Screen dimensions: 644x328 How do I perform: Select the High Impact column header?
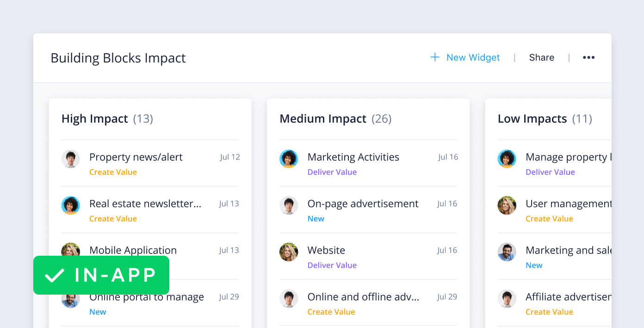(x=95, y=119)
